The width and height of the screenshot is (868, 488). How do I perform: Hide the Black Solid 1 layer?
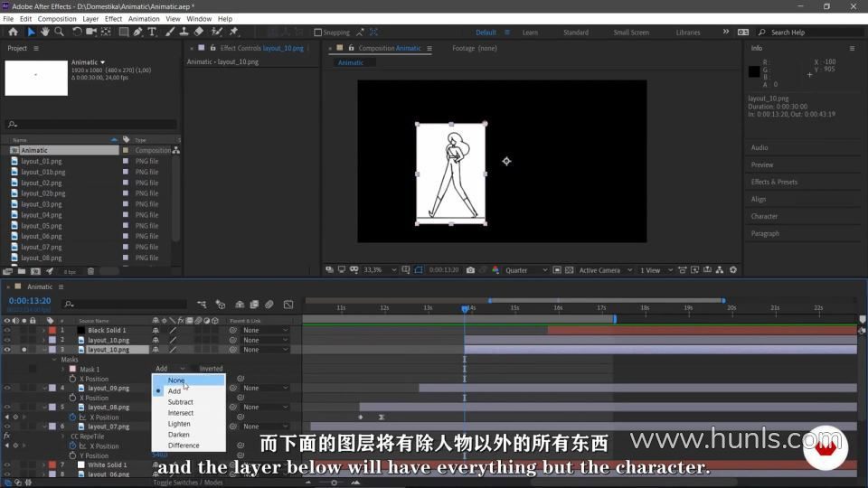click(x=7, y=331)
